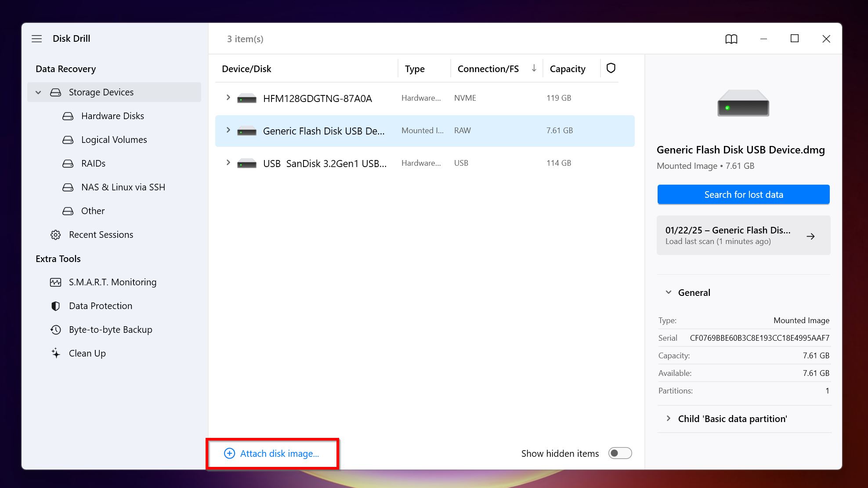Click the Other drive icon
The image size is (868, 488).
(68, 211)
